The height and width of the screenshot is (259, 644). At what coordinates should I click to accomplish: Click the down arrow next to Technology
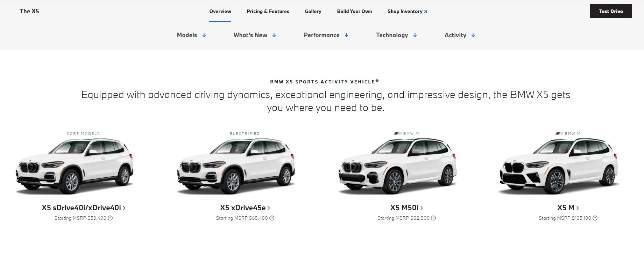tap(415, 35)
